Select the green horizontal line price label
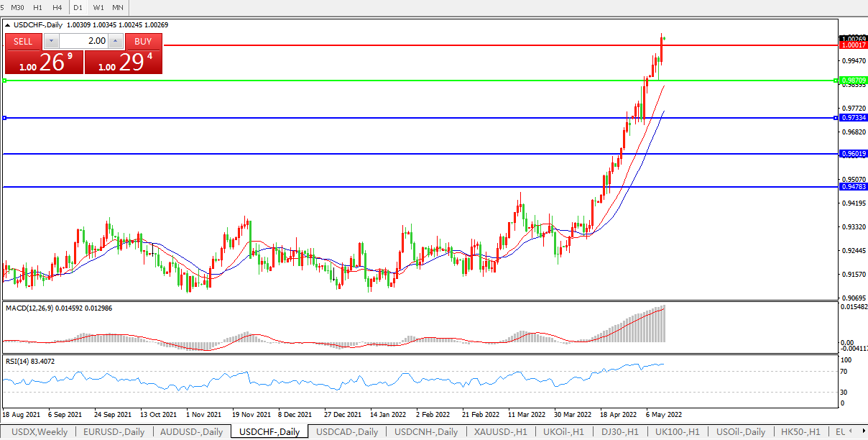The height and width of the screenshot is (440, 868). [x=853, y=81]
